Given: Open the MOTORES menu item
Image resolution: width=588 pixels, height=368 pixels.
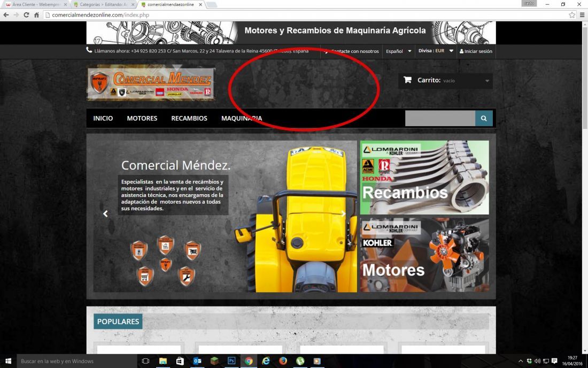Looking at the screenshot, I should tap(142, 118).
